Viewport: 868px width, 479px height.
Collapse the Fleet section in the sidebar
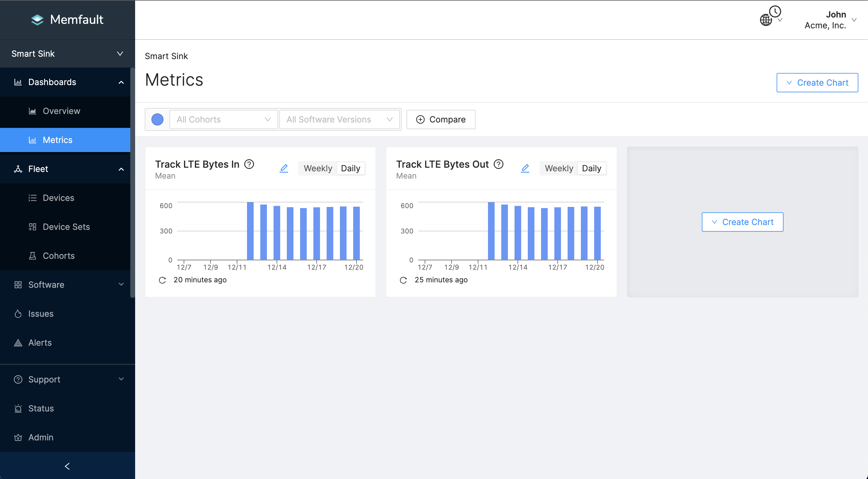tap(121, 169)
